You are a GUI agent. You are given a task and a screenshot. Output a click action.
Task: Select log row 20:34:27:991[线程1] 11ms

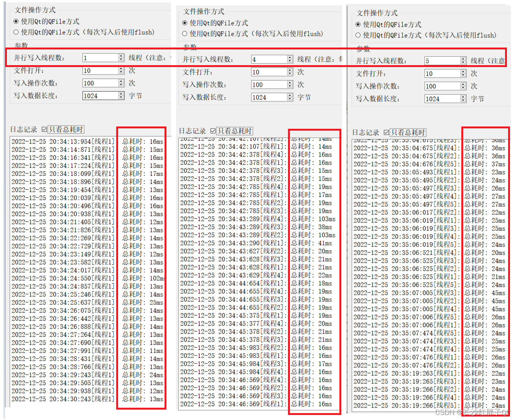(x=87, y=351)
